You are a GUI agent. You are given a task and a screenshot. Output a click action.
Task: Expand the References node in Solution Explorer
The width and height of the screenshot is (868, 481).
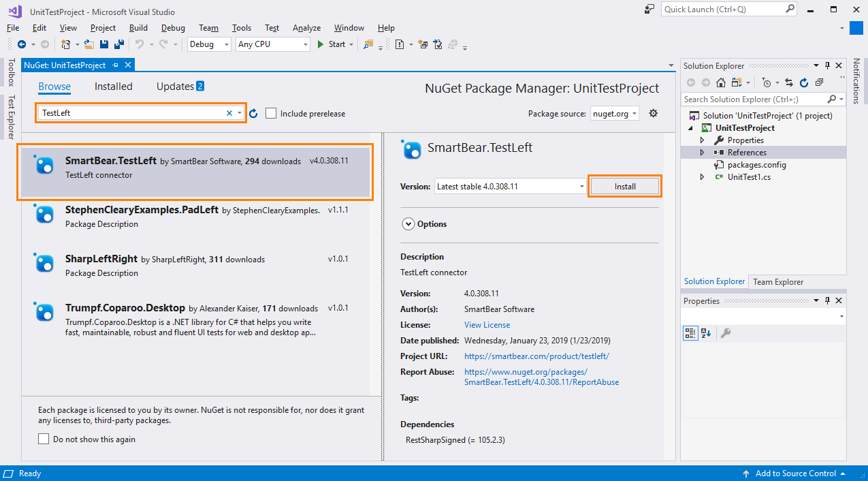pyautogui.click(x=701, y=152)
